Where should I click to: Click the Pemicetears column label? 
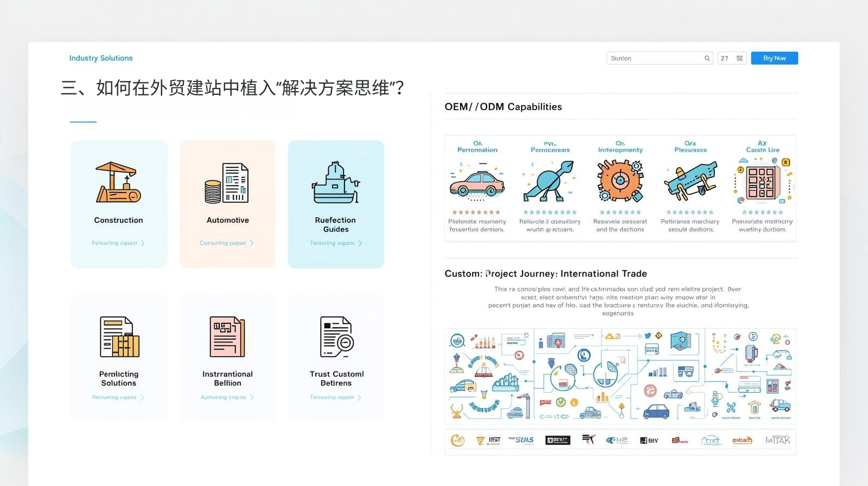550,147
